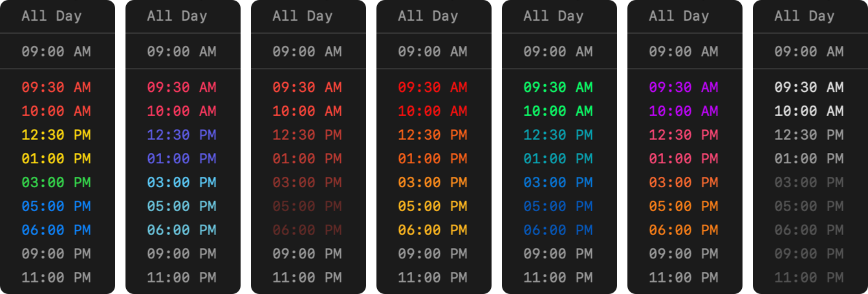Pick the light cyan 03:00 PM slot
The width and height of the screenshot is (868, 294).
[x=181, y=183]
